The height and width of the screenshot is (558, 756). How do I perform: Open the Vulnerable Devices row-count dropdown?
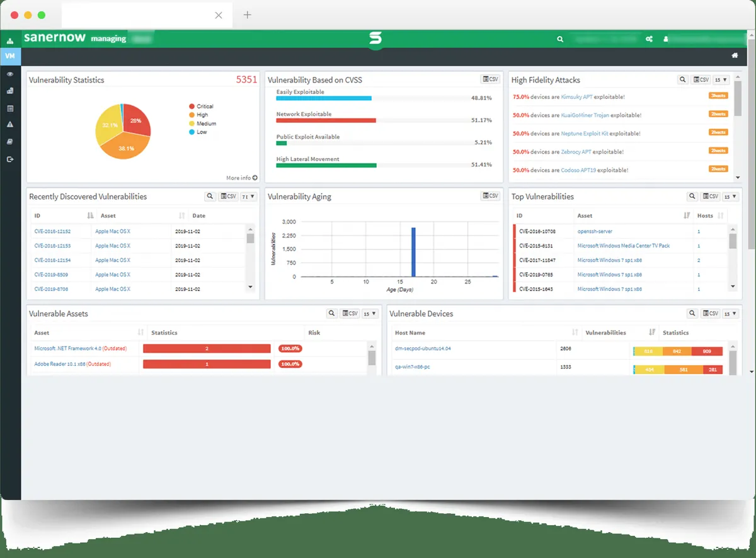click(x=731, y=314)
